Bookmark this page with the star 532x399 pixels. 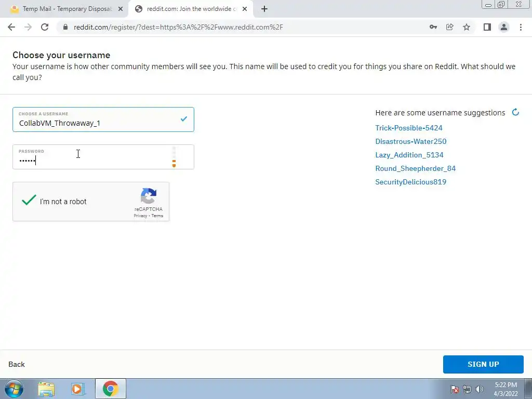click(467, 27)
